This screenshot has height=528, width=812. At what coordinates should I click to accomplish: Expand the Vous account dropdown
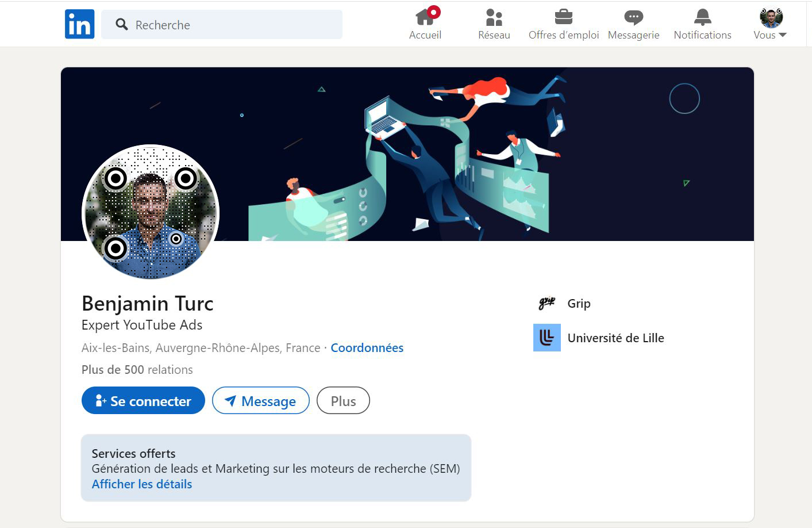[x=770, y=35]
